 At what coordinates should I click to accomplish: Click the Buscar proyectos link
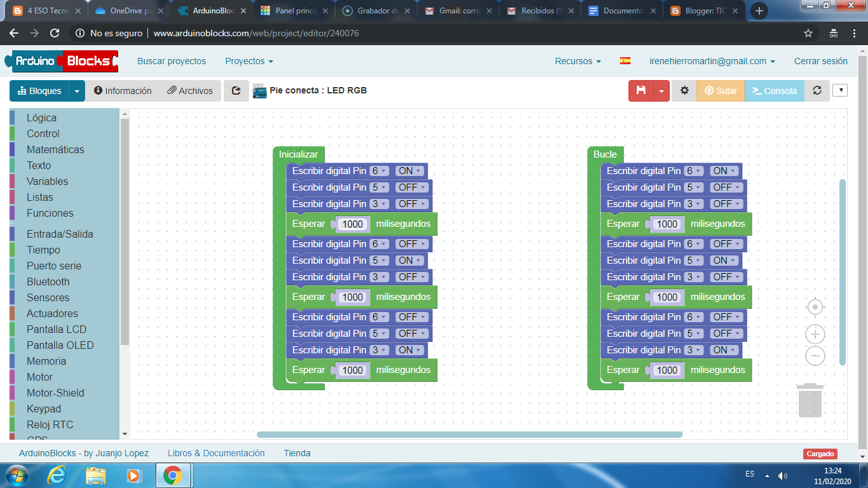coord(172,61)
